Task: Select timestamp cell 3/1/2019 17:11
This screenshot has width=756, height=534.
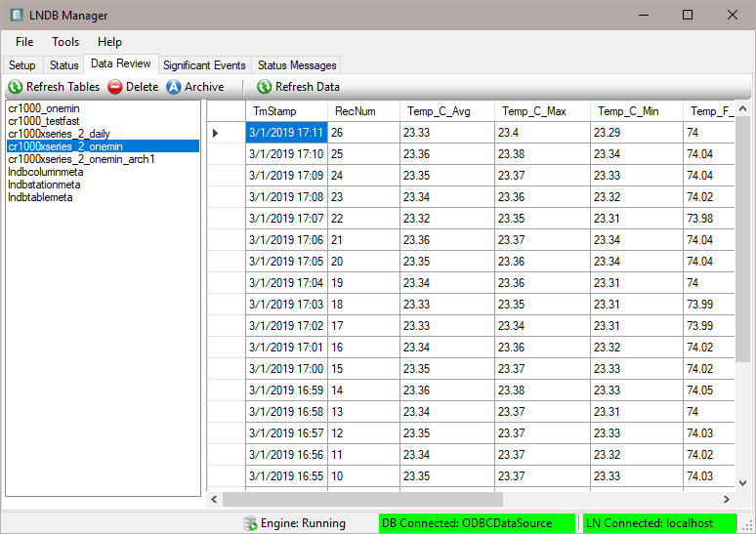Action: click(x=286, y=133)
